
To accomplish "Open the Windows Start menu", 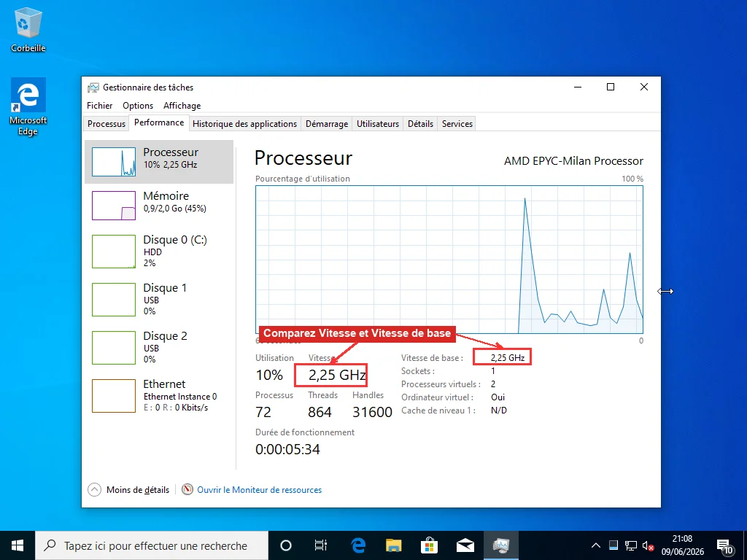I will [18, 545].
